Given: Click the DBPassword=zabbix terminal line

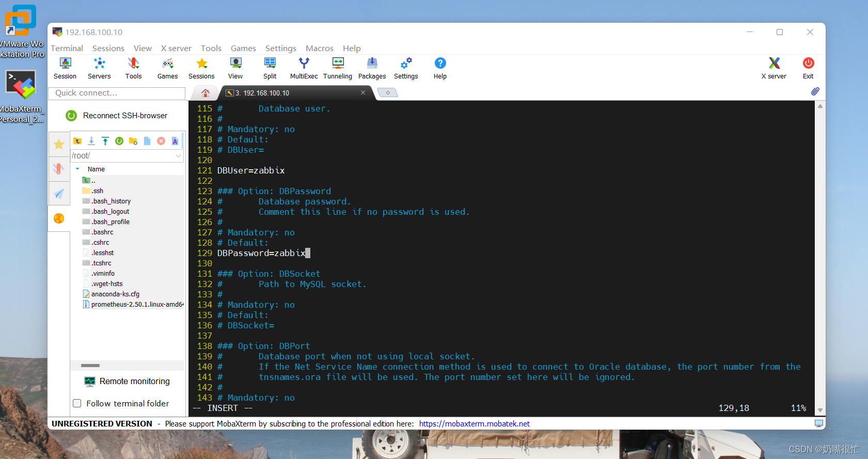Looking at the screenshot, I should [261, 253].
